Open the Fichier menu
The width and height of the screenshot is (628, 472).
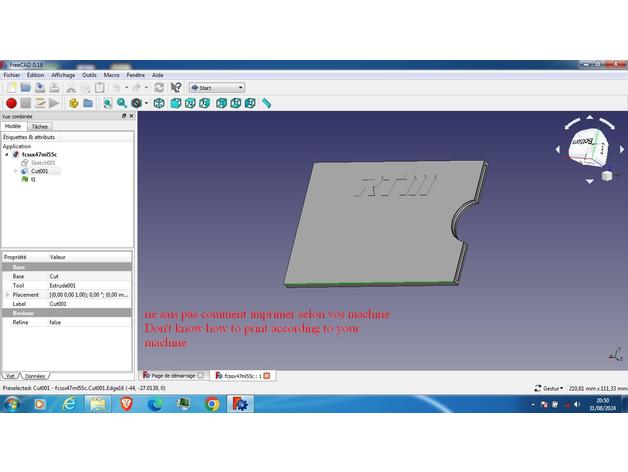(x=11, y=75)
